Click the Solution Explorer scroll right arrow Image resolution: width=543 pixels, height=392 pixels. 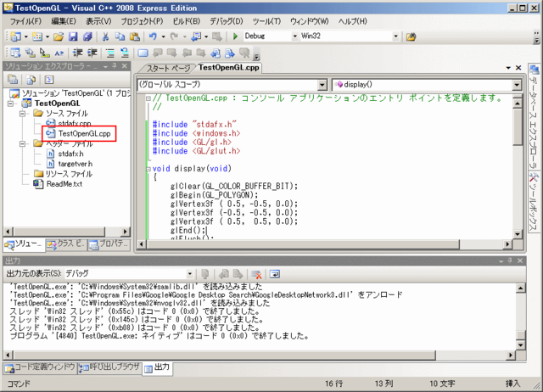[x=126, y=232]
